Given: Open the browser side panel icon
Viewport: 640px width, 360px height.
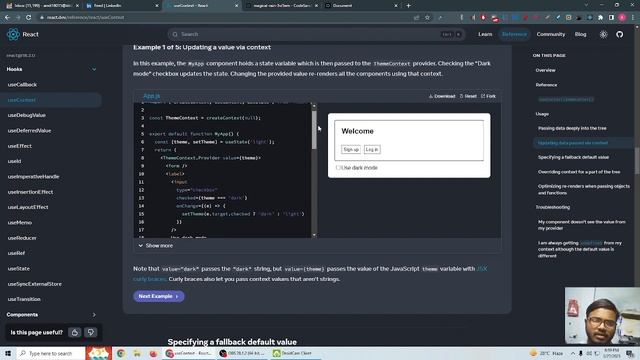Looking at the screenshot, I should (611, 18).
